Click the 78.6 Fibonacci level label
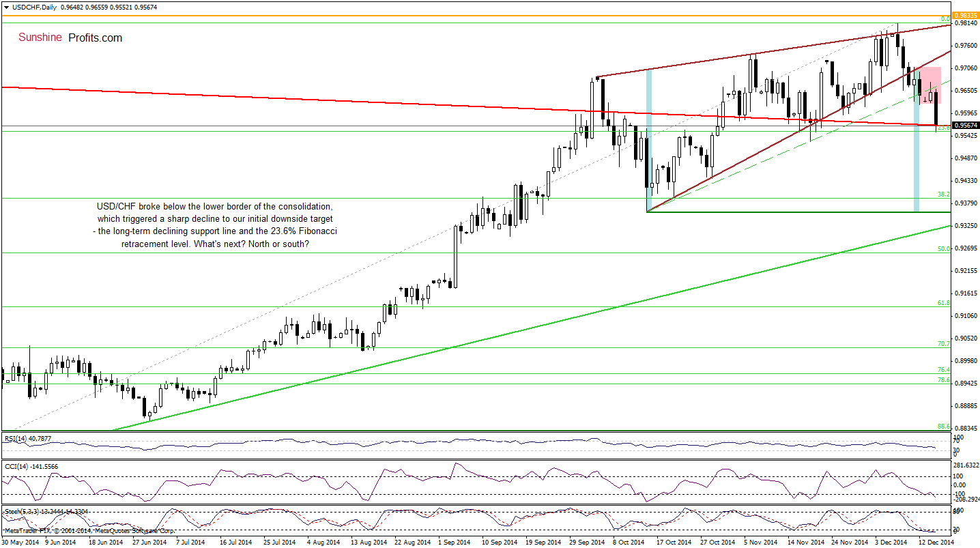Screen dimensions: 980x548 click(x=944, y=380)
